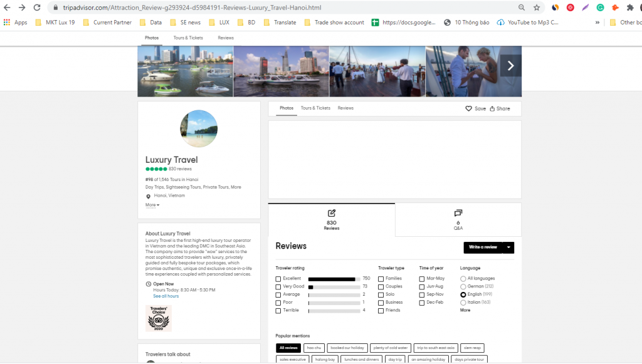Screen dimensions: 642x364
Task: Click the Very Good rating bar
Action: 334,287
